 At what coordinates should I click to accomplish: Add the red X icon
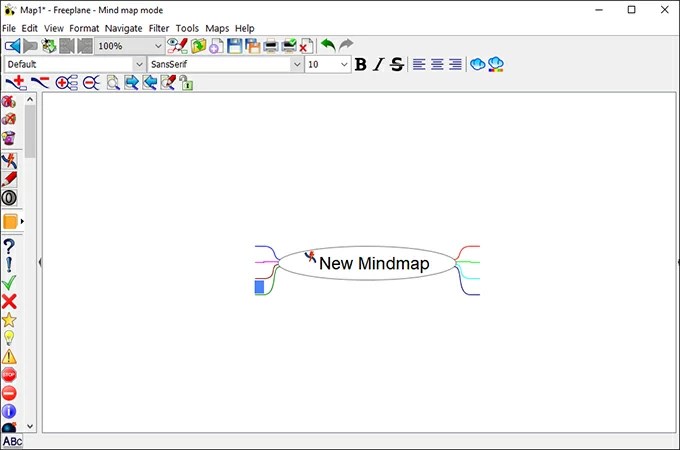click(9, 302)
